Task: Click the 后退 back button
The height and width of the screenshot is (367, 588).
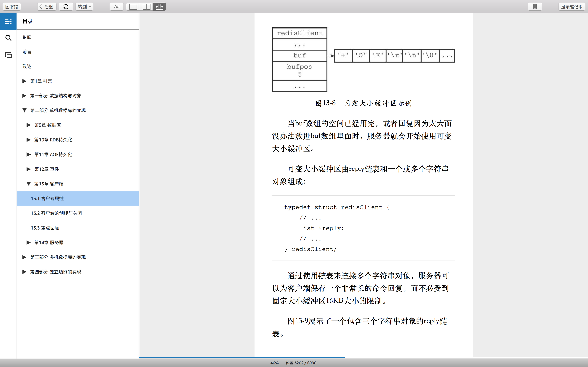Action: [47, 7]
